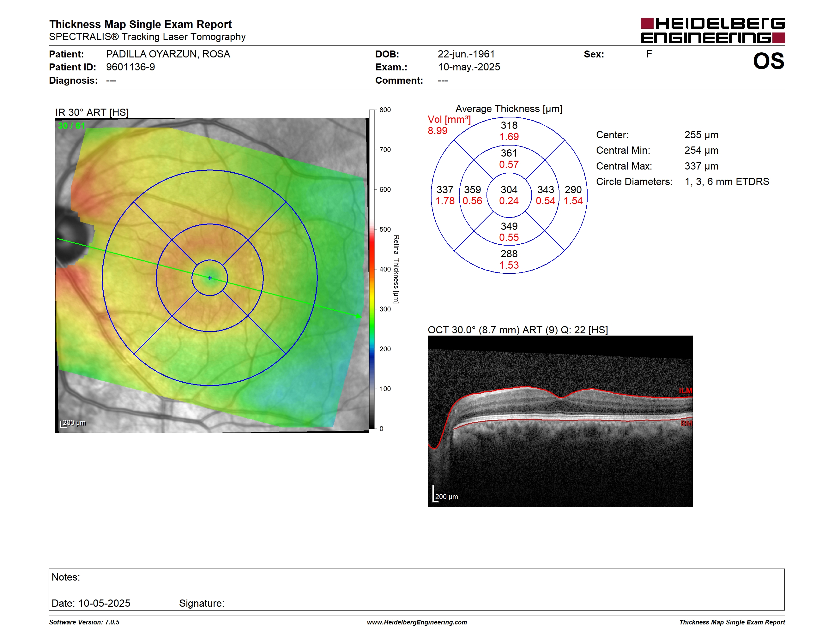Image resolution: width=834 pixels, height=644 pixels.
Task: Click the Average Thickness [µm] heading
Action: tap(509, 109)
